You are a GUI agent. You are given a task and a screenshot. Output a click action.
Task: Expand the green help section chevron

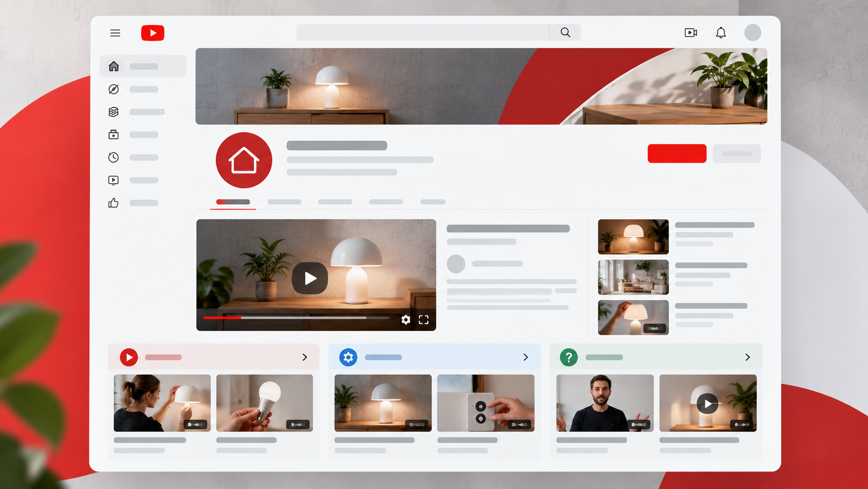[748, 357]
